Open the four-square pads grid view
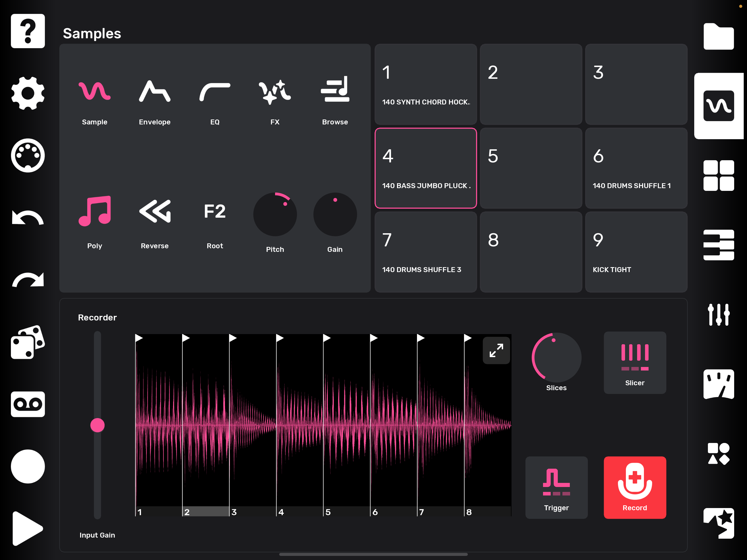Viewport: 747px width, 560px height. click(719, 176)
